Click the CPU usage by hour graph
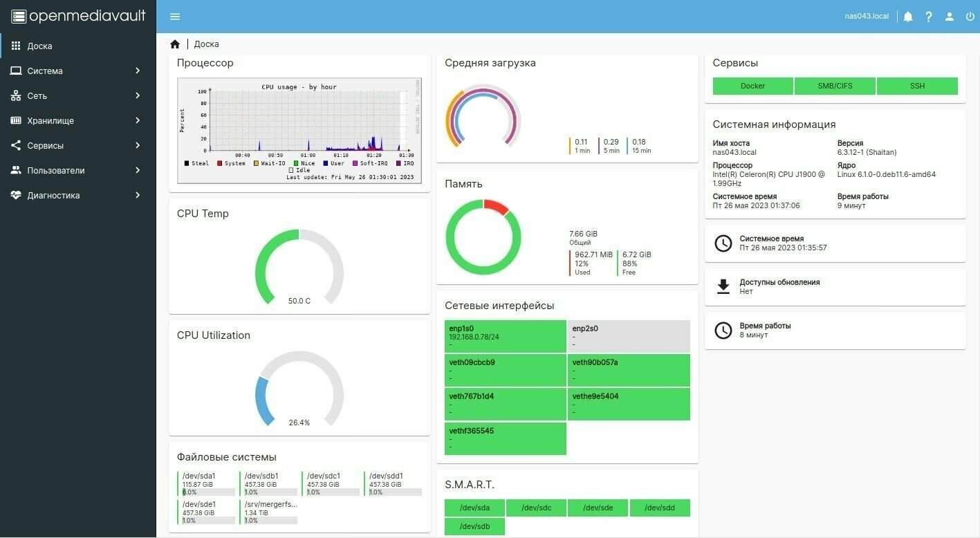 (299, 131)
